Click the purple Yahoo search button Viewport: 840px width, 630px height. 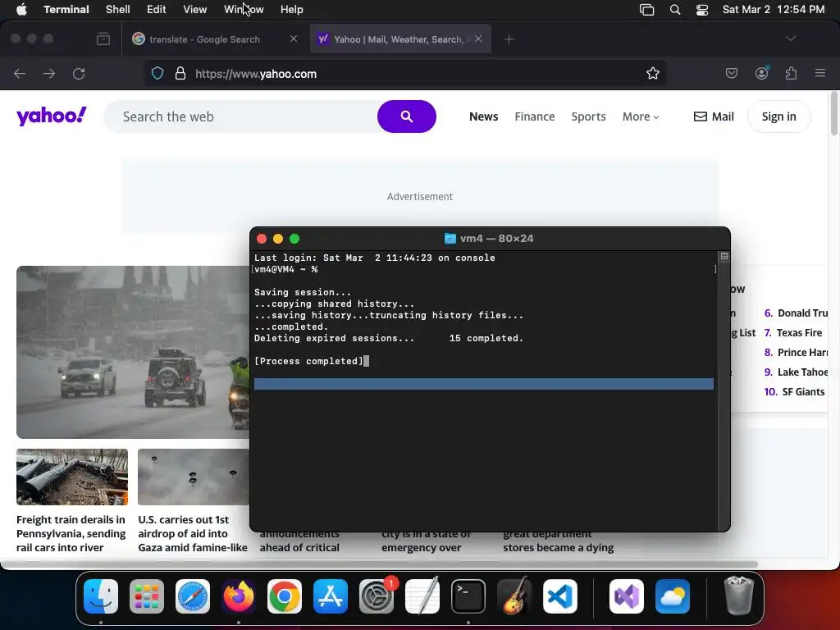pyautogui.click(x=407, y=116)
